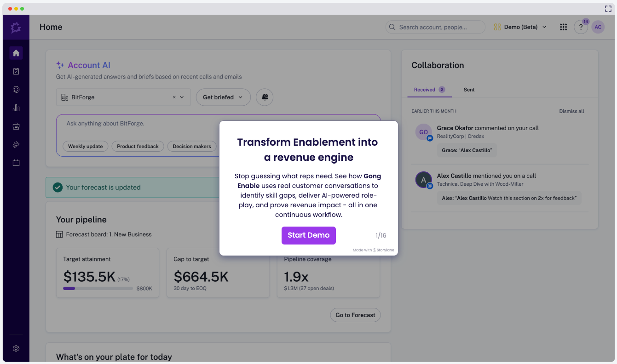Image resolution: width=617 pixels, height=364 pixels.
Task: Click the Account AI sparkle icon
Action: pos(60,65)
